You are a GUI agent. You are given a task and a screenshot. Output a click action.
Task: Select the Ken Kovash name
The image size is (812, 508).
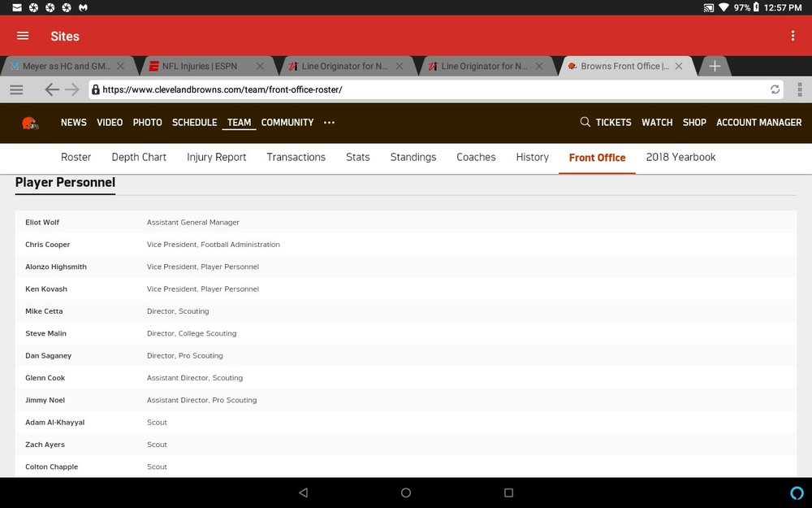coord(46,289)
